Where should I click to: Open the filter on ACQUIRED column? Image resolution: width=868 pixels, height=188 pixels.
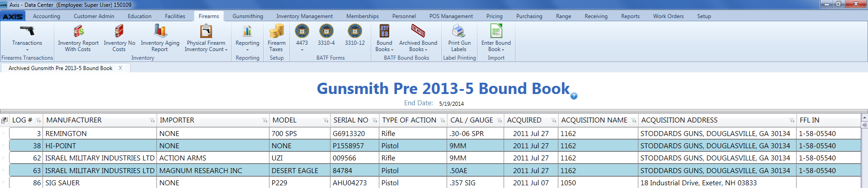pyautogui.click(x=554, y=121)
